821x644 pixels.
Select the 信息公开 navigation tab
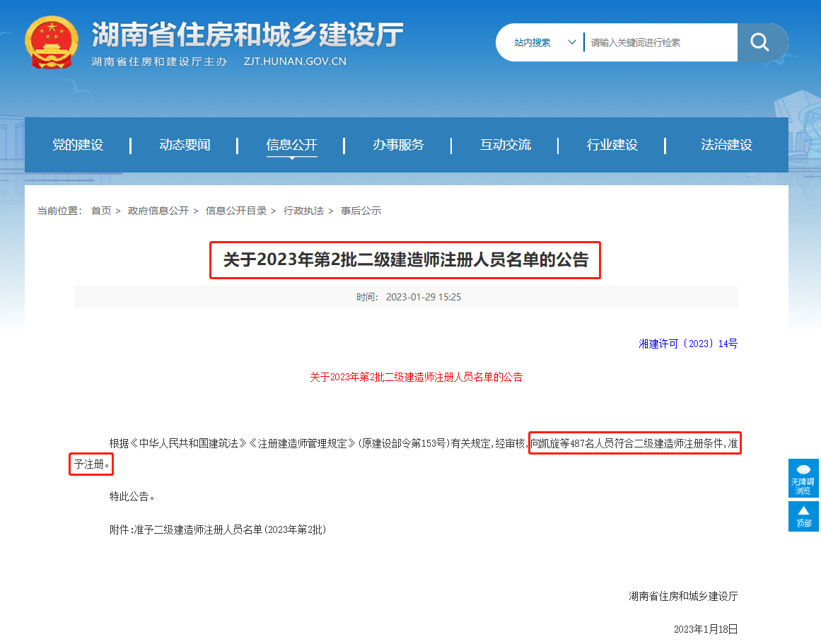click(x=291, y=145)
